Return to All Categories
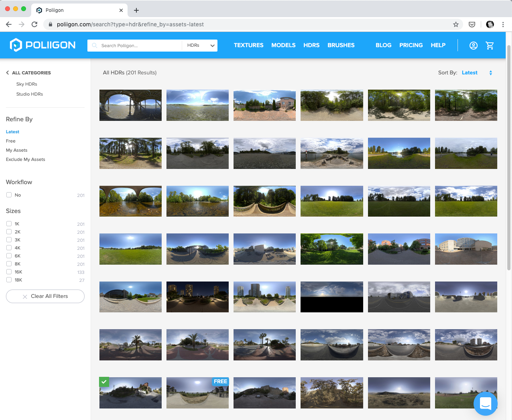This screenshot has height=420, width=512. point(31,73)
